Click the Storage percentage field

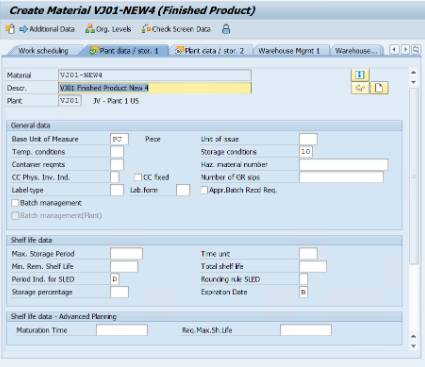119,292
